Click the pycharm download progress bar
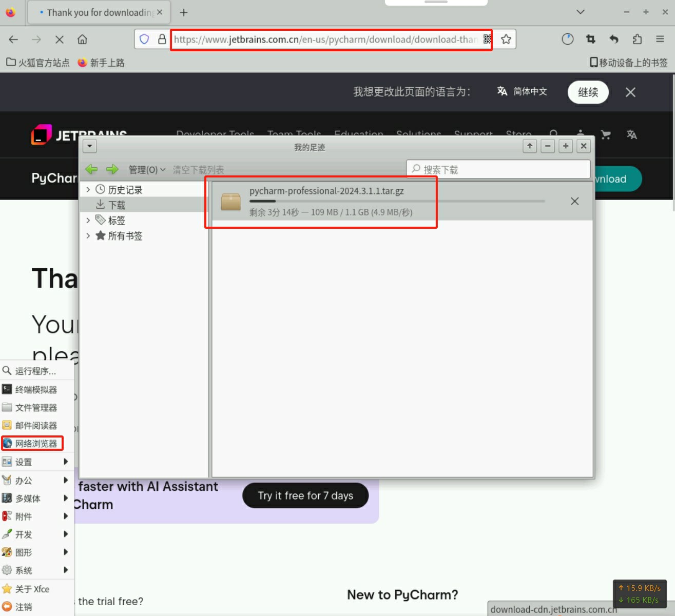 (397, 201)
